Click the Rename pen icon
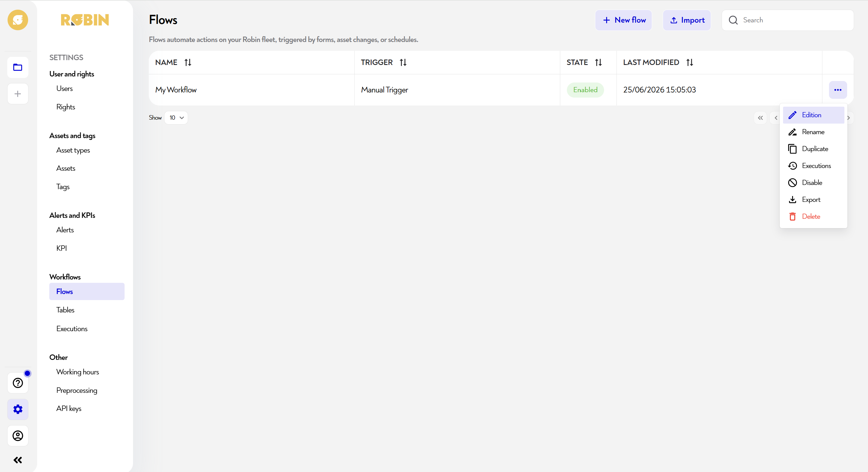The image size is (868, 472). (792, 132)
